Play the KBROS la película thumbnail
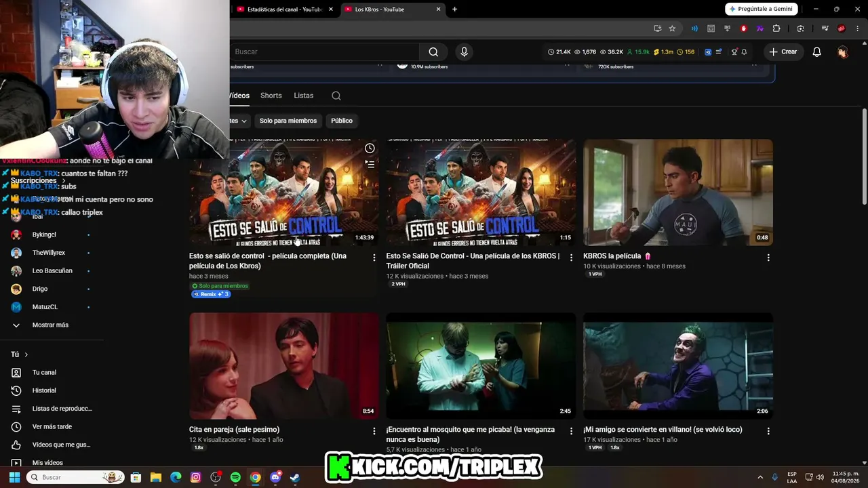 coord(678,192)
